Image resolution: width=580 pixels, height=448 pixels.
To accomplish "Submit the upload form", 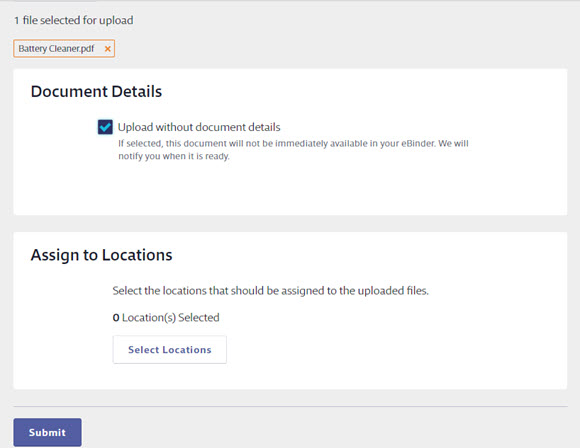I will pyautogui.click(x=47, y=432).
